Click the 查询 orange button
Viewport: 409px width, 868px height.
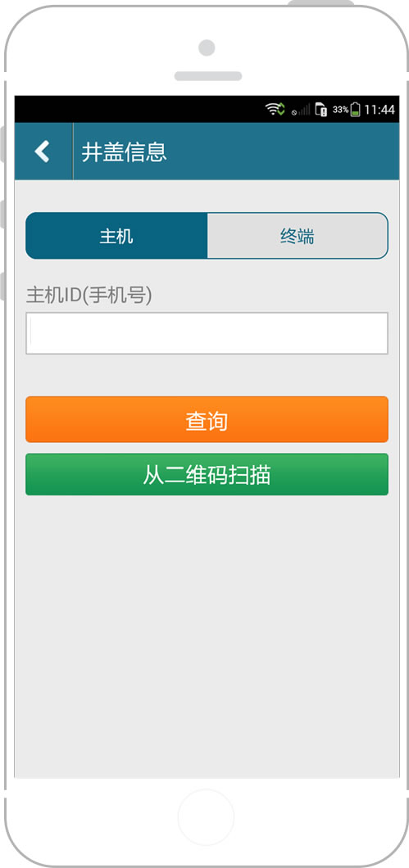(x=207, y=419)
